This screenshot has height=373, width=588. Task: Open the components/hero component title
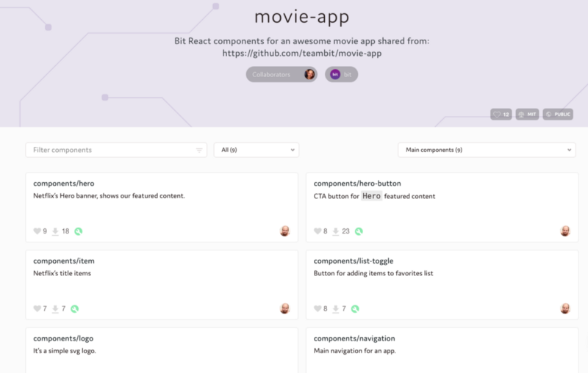coord(64,183)
